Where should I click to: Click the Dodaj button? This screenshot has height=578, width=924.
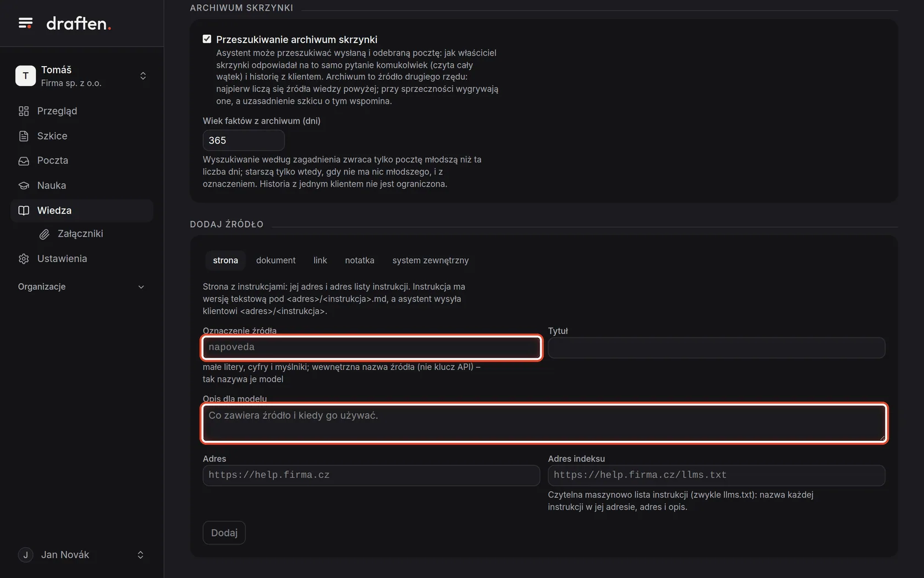[x=224, y=533]
